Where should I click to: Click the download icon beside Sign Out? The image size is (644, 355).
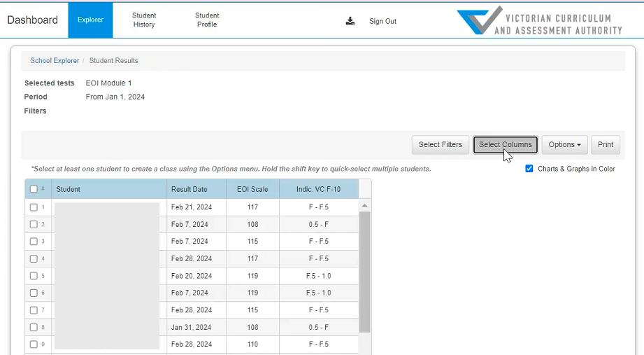pos(350,21)
